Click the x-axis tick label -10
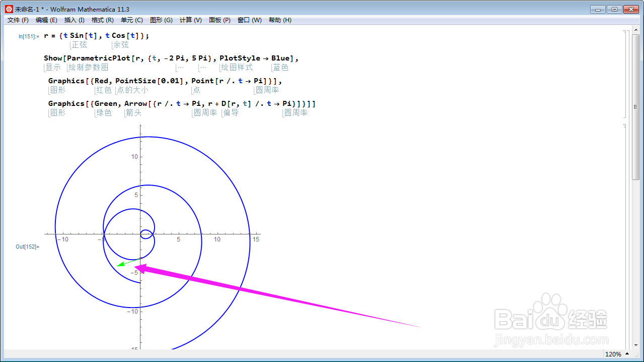This screenshot has height=362, width=644. click(63, 239)
